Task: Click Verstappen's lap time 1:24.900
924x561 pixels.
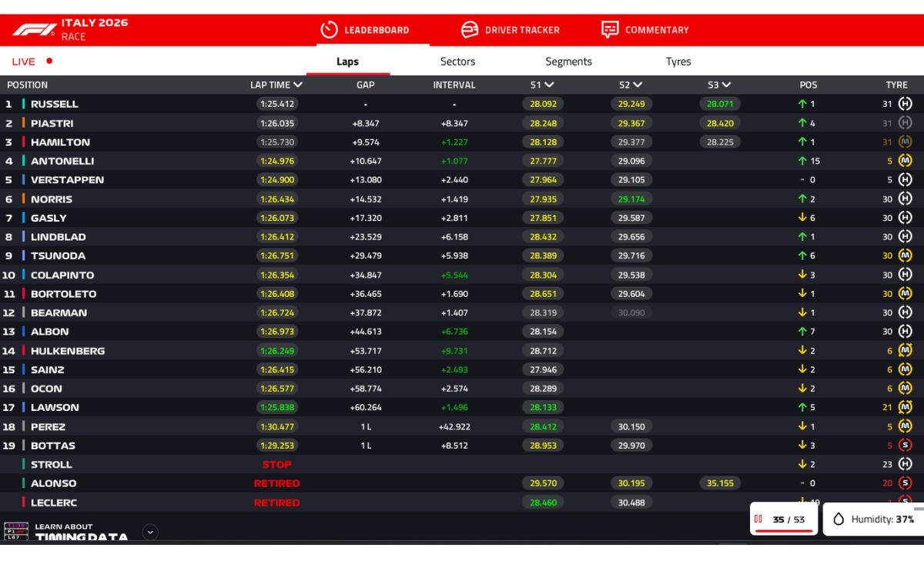Action: point(277,180)
